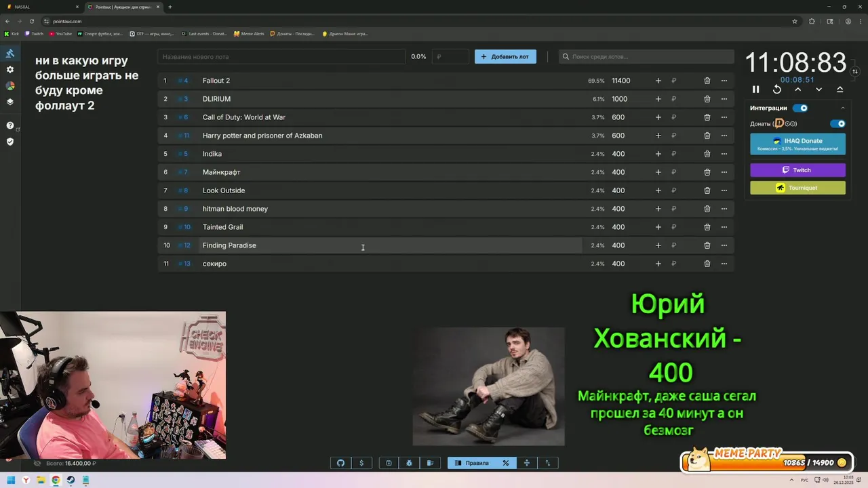Open the Meme Alerts bookmark

tap(249, 33)
